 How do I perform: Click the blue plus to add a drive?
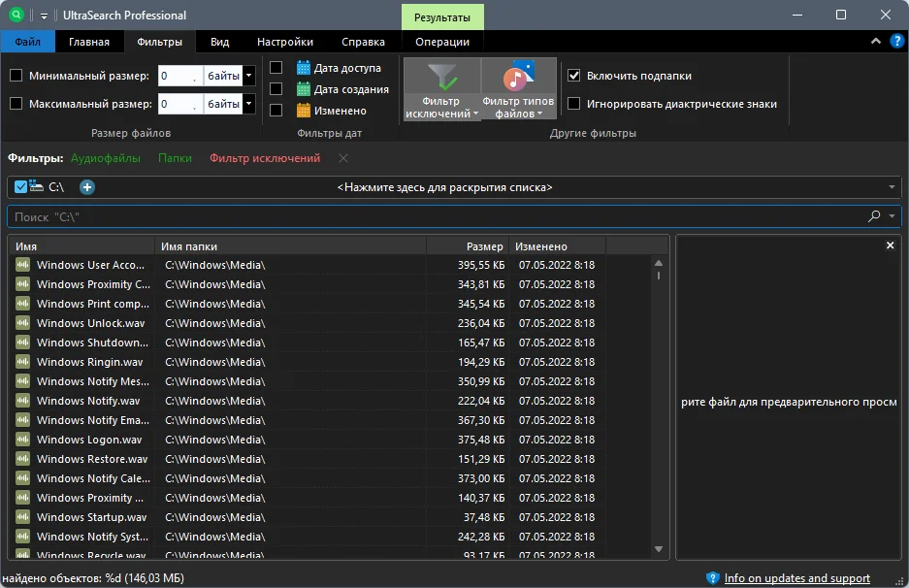tap(87, 187)
